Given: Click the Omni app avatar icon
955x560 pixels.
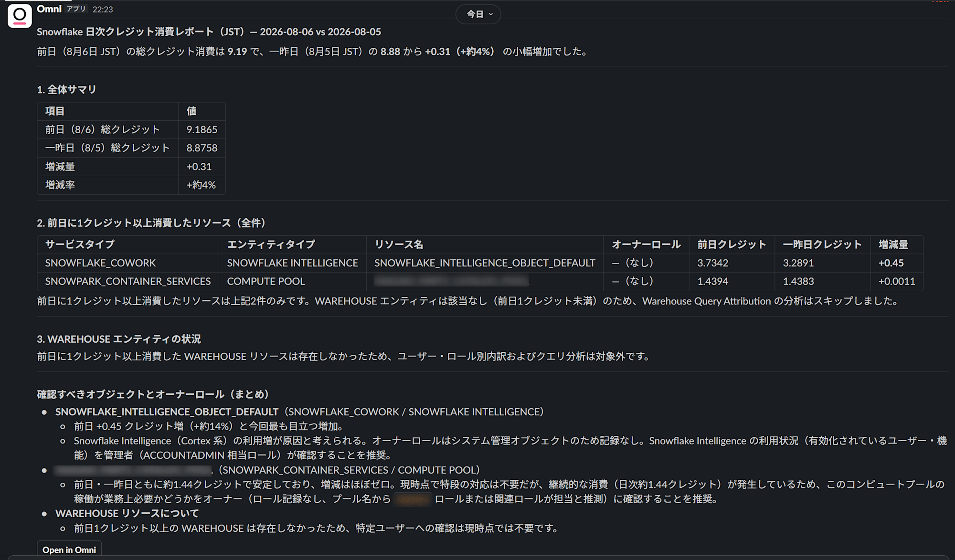Looking at the screenshot, I should coord(20,15).
